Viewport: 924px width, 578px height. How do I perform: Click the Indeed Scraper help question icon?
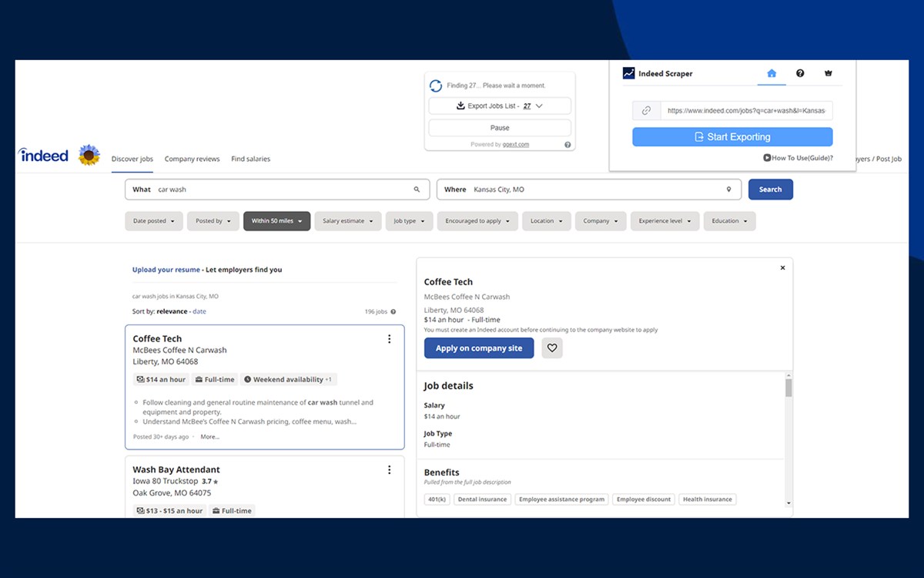click(x=800, y=73)
